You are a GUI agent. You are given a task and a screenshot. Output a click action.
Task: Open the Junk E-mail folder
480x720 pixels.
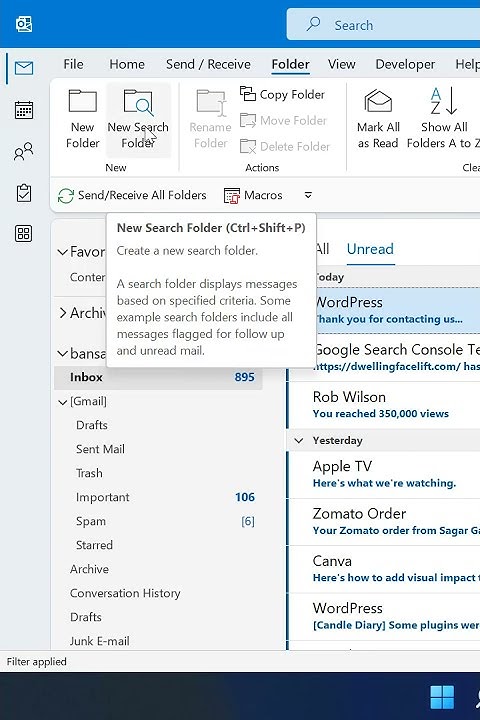pyautogui.click(x=158, y=641)
